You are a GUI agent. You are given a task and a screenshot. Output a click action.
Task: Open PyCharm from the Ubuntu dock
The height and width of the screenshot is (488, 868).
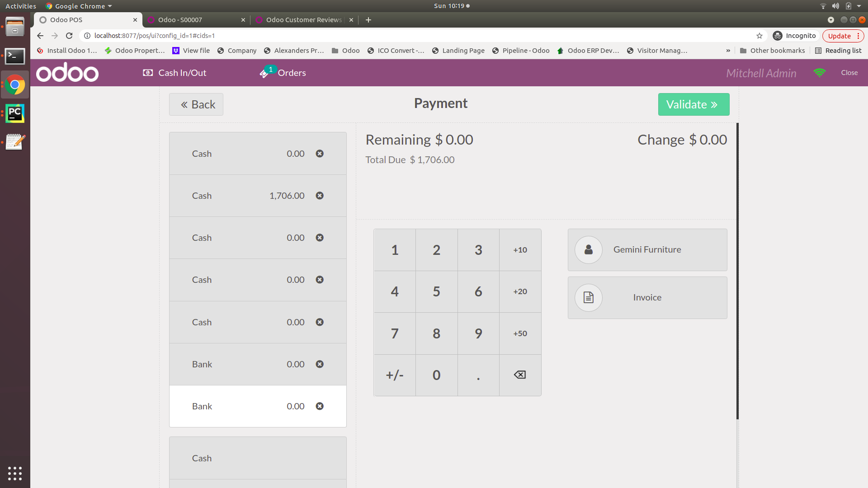click(x=15, y=113)
